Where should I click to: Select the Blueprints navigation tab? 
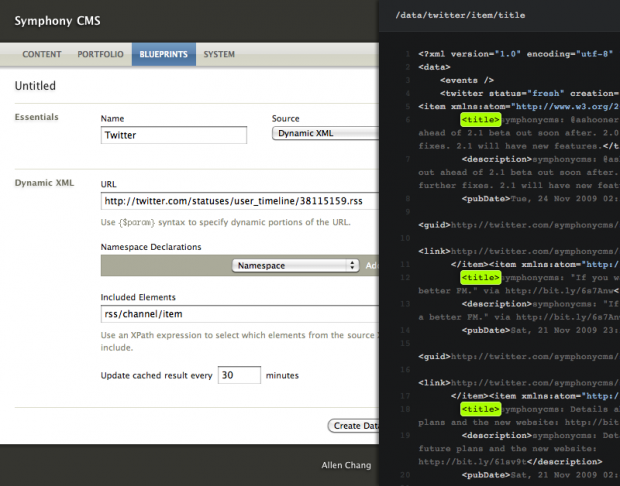coord(164,54)
